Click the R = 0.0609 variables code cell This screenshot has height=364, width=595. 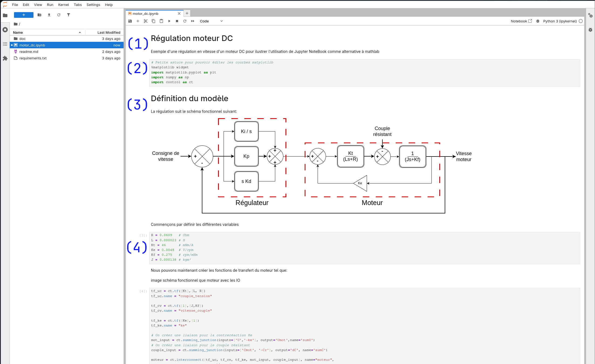pos(364,248)
